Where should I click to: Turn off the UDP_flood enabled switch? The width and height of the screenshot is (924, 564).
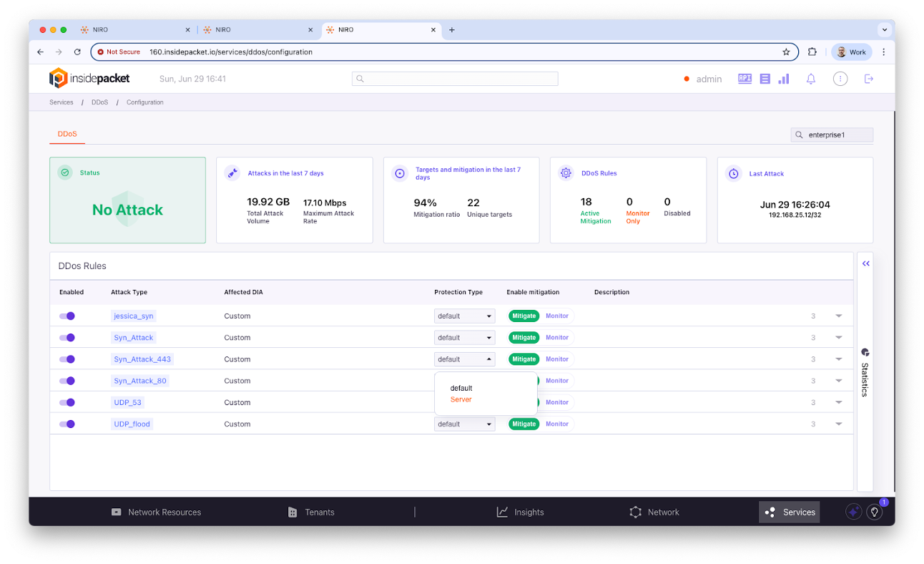[67, 424]
